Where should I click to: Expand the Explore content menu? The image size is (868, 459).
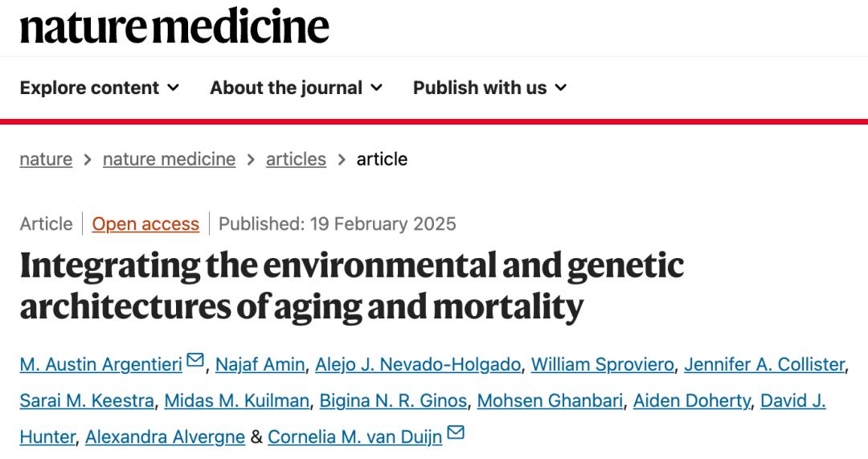coord(100,88)
